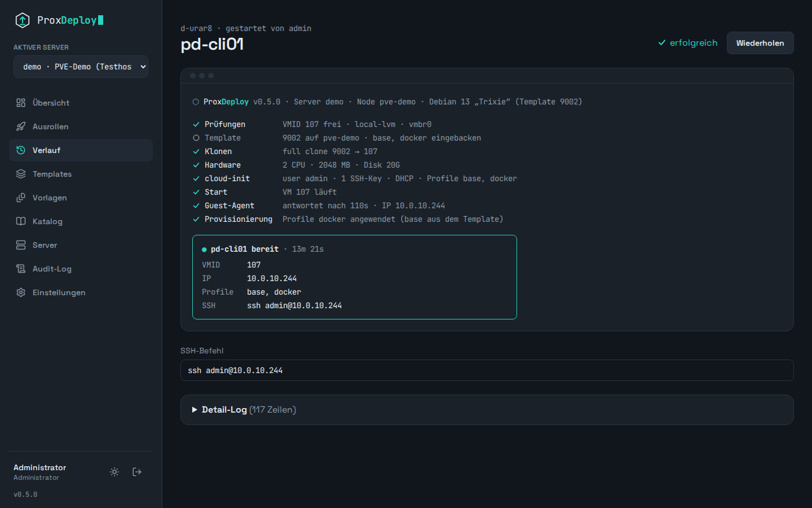Screen dimensions: 812x508
Task: Open the Katalog section
Action: (81, 221)
